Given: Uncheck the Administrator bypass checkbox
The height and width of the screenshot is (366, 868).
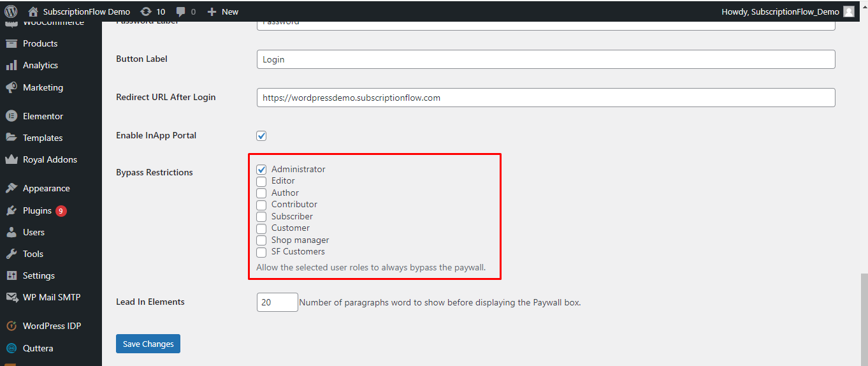Looking at the screenshot, I should tap(261, 170).
